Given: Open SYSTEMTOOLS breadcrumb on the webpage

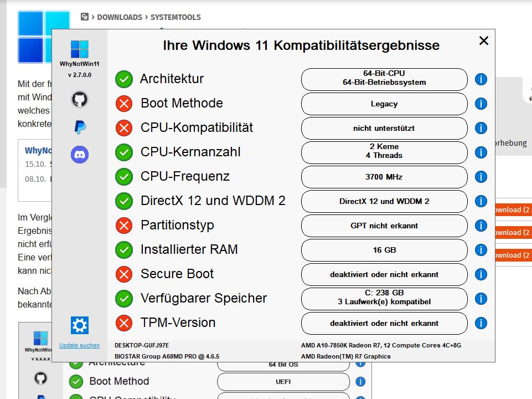Looking at the screenshot, I should 175,17.
